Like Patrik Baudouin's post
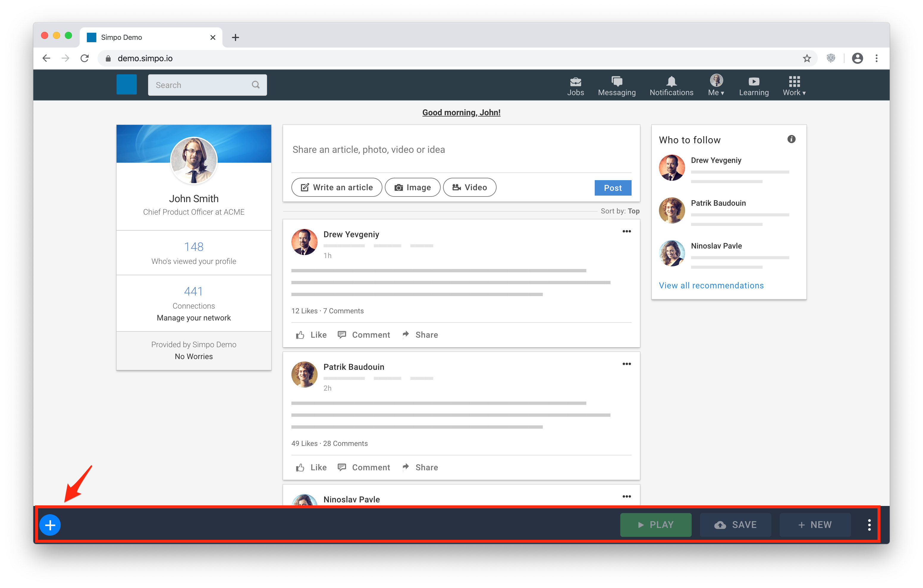923x588 pixels. 311,467
